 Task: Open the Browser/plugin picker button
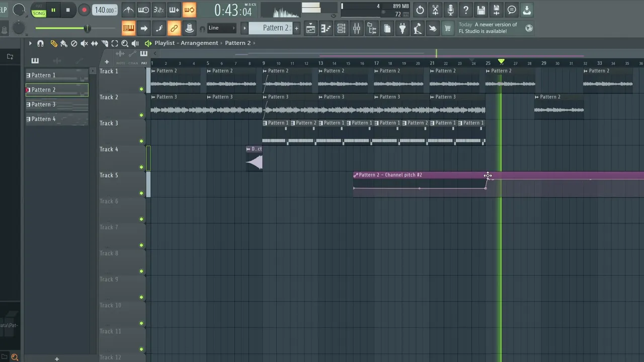tap(372, 29)
